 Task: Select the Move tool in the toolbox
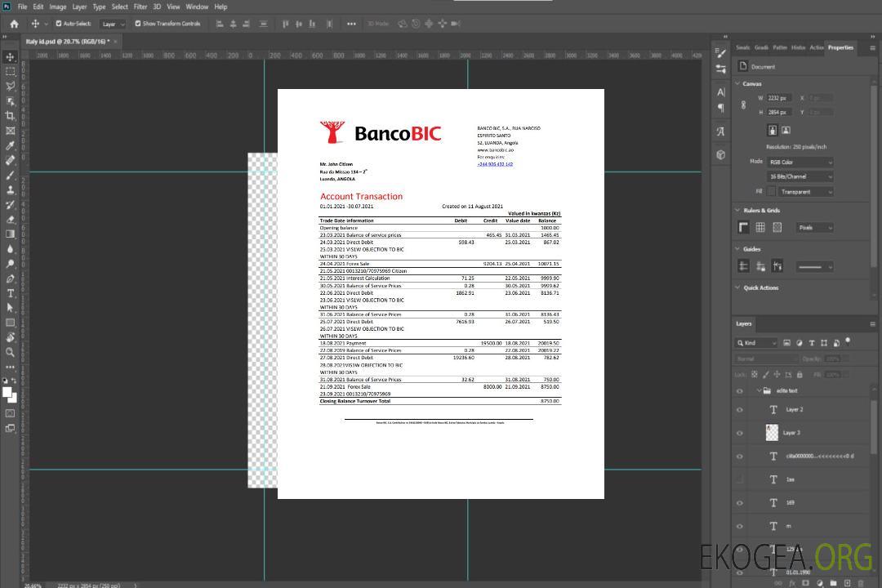[x=10, y=57]
